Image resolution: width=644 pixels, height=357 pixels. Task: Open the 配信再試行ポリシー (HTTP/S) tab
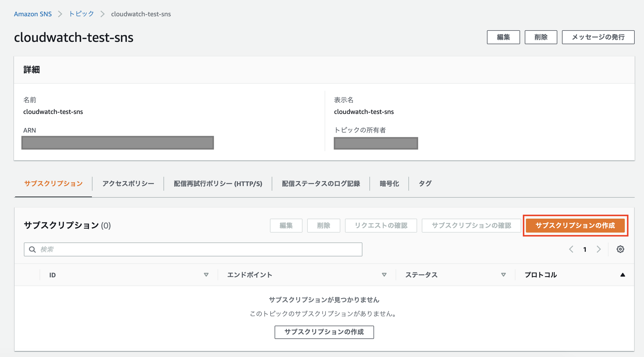[218, 183]
